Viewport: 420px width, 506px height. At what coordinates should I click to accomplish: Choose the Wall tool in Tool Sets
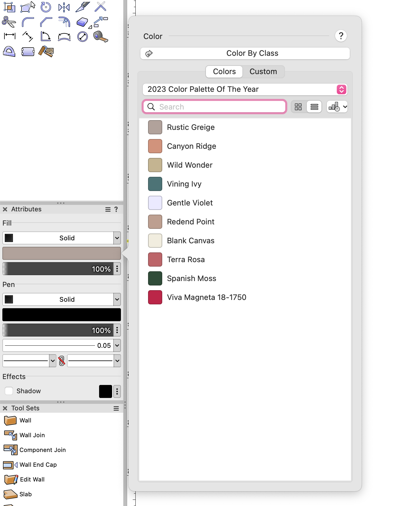click(x=18, y=420)
